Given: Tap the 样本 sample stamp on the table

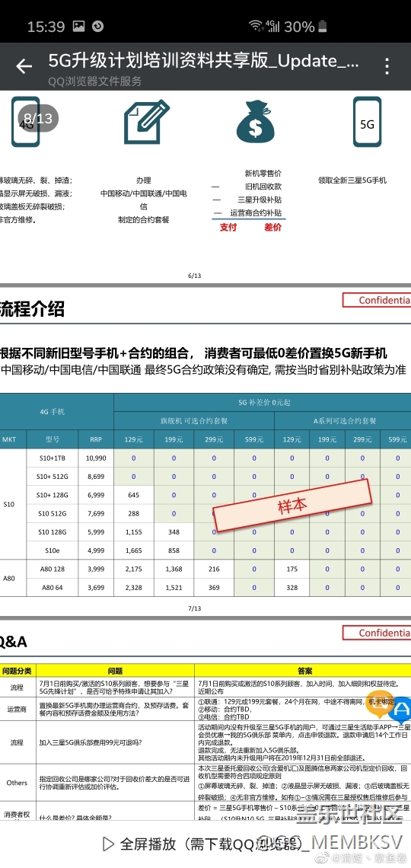Looking at the screenshot, I should pos(292,506).
